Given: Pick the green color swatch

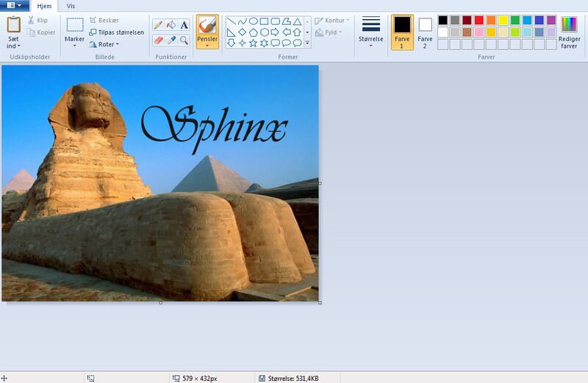Looking at the screenshot, I should (515, 21).
